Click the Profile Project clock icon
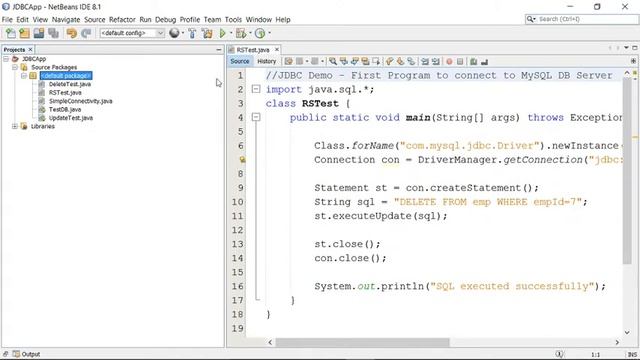 pos(260,33)
